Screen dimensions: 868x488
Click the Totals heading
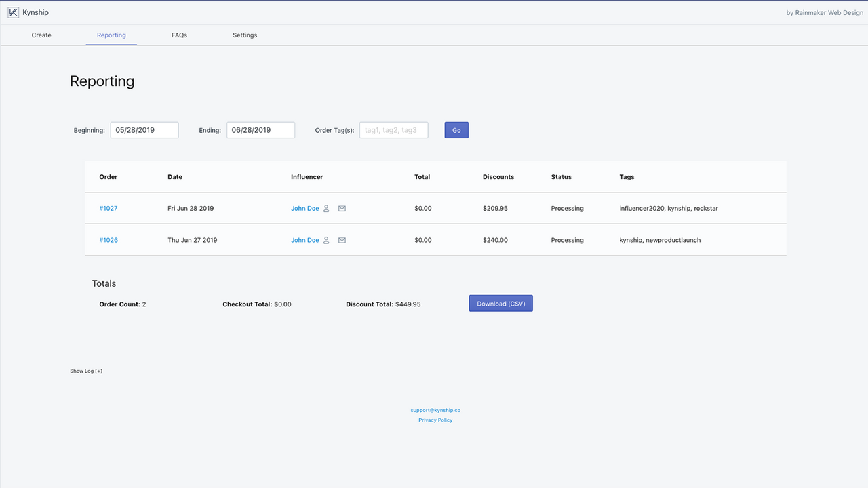[104, 284]
